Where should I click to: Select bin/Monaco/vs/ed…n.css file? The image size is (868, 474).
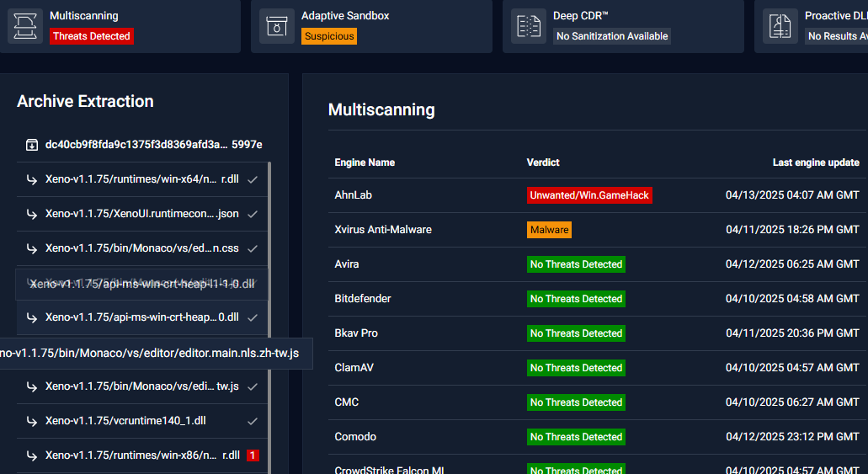[142, 248]
